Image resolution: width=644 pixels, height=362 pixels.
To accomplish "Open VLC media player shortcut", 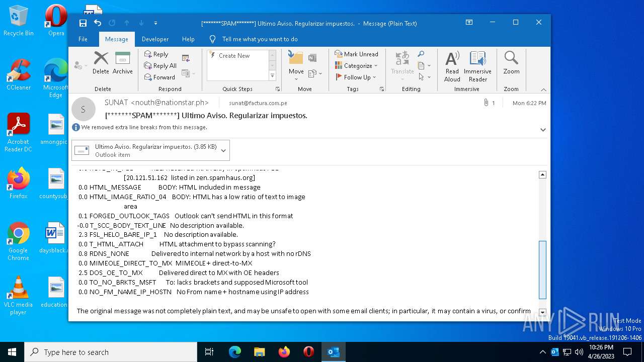I will coord(18,296).
